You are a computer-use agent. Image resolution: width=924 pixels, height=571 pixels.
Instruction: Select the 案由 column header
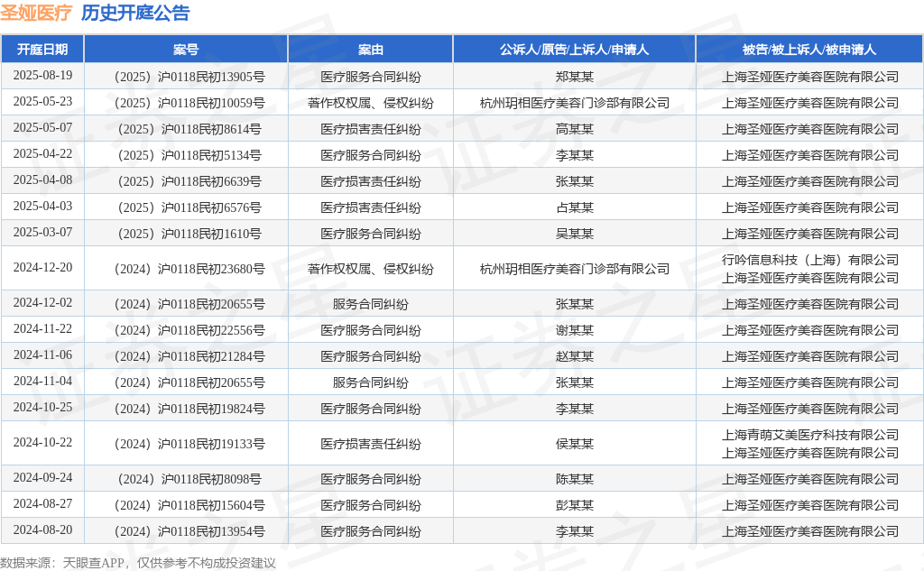coord(370,50)
